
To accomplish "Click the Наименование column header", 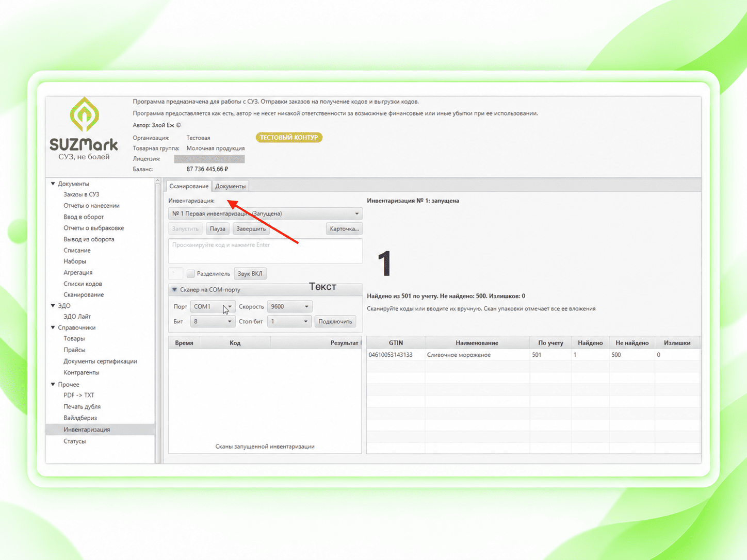I will tap(477, 343).
